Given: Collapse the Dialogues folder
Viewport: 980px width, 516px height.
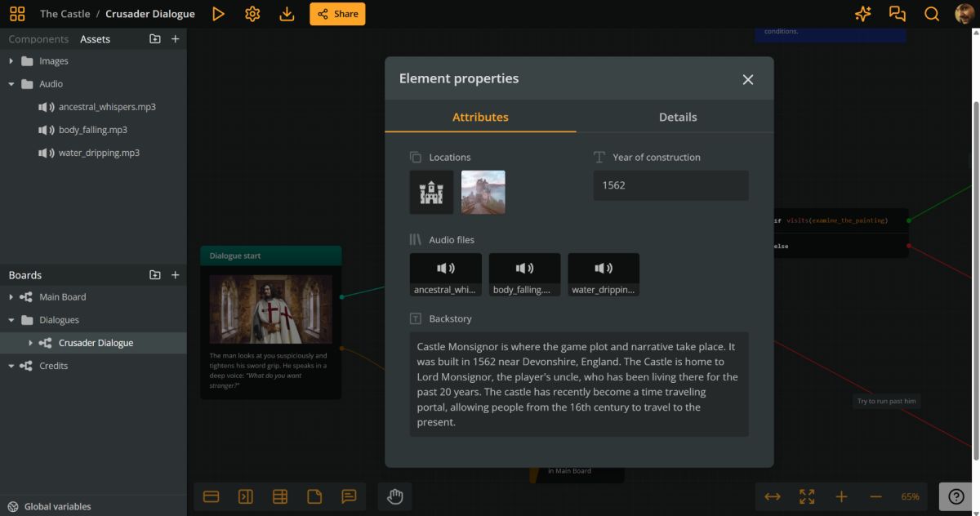Looking at the screenshot, I should point(11,320).
